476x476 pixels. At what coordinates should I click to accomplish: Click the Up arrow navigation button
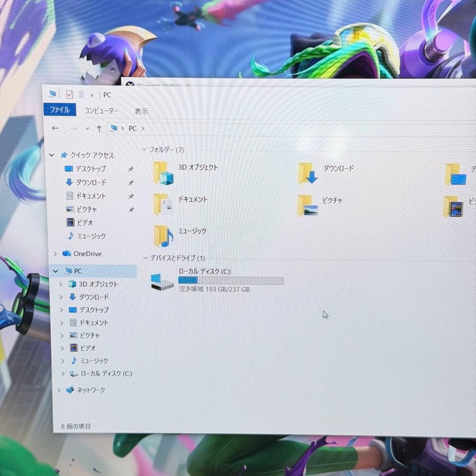[99, 128]
